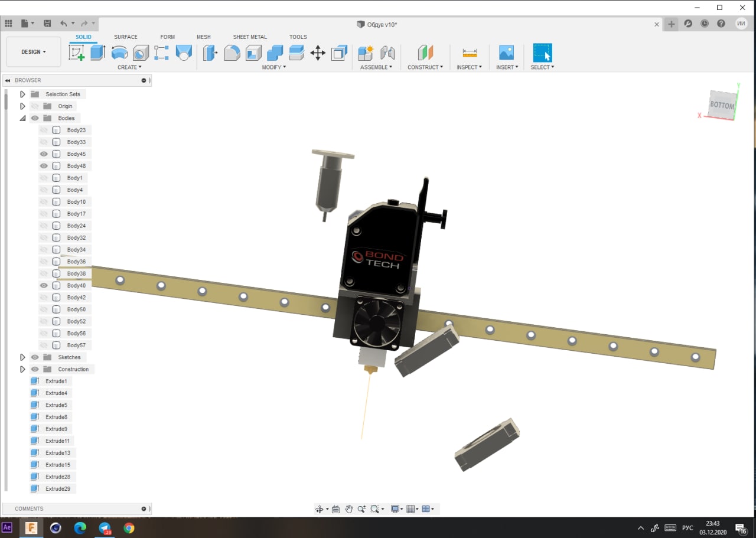The image size is (756, 538).
Task: Open the data panel grid icon
Action: point(8,24)
